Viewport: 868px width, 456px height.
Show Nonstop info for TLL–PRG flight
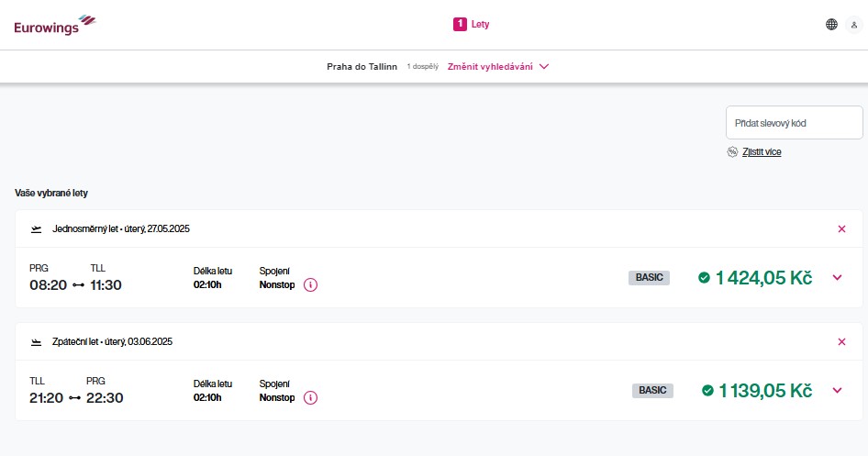pyautogui.click(x=310, y=398)
